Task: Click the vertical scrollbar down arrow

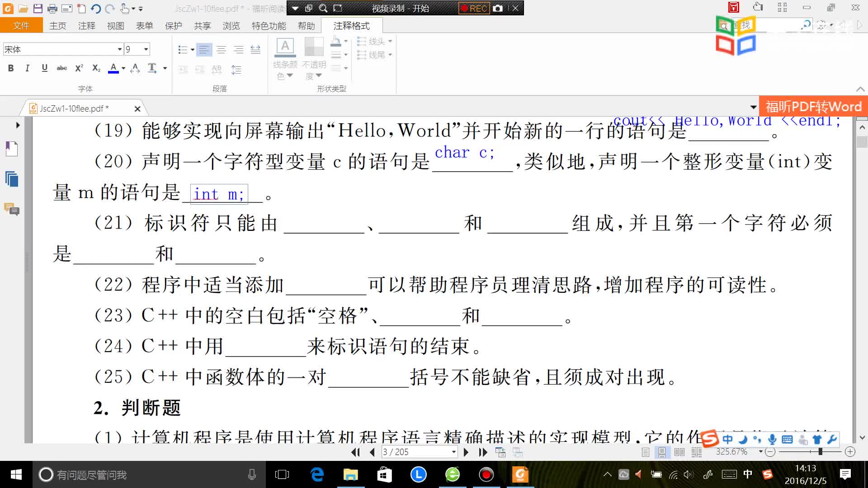Action: pos(862,437)
